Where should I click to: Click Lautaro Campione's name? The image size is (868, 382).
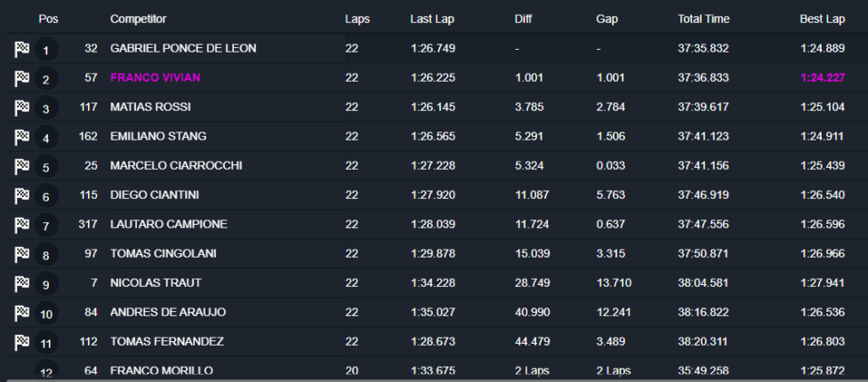(168, 225)
